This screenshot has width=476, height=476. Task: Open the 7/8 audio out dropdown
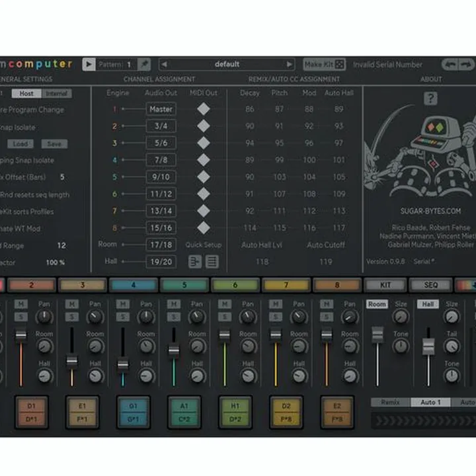tap(161, 160)
